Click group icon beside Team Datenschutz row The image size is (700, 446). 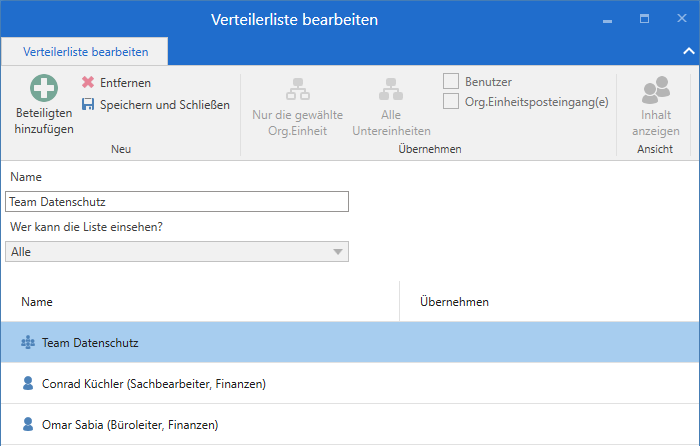(x=28, y=342)
